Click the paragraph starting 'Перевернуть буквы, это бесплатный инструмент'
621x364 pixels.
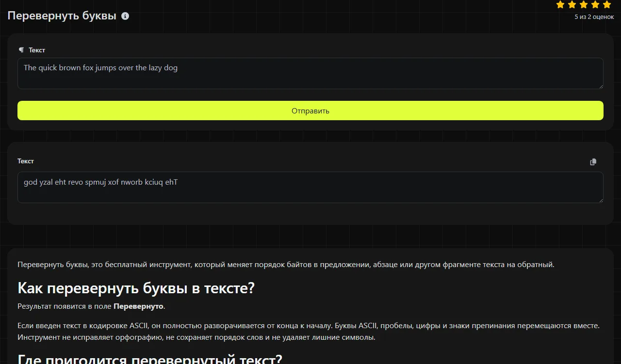coord(286,265)
